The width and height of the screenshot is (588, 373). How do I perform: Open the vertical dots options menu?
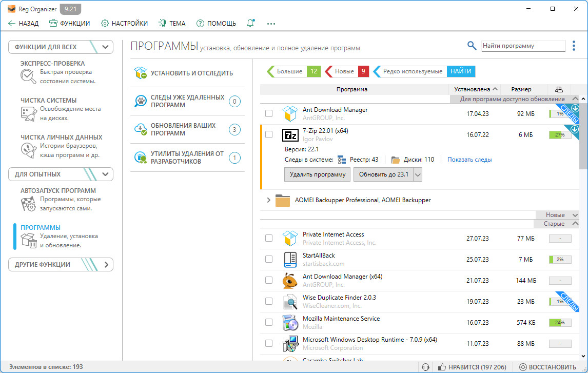574,46
